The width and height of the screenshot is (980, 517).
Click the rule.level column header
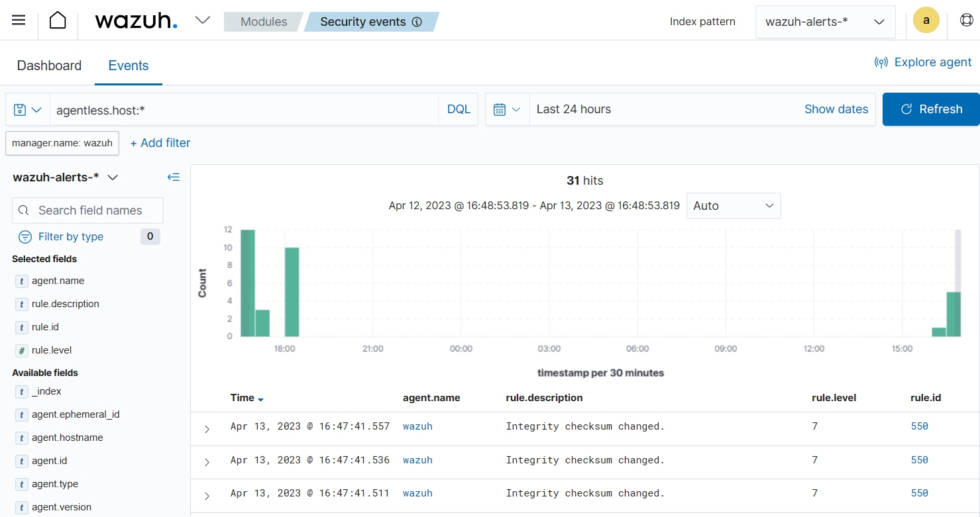834,398
